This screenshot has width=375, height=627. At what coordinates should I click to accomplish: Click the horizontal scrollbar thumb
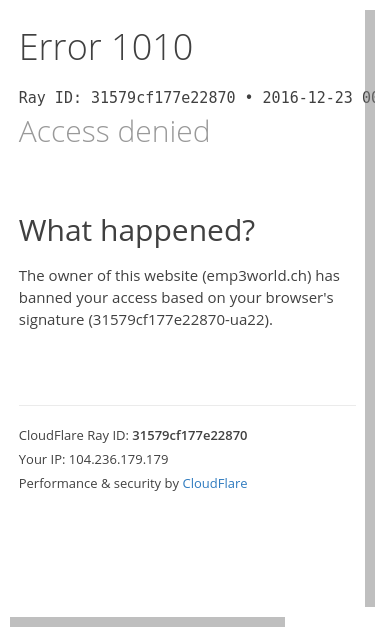tap(147, 622)
